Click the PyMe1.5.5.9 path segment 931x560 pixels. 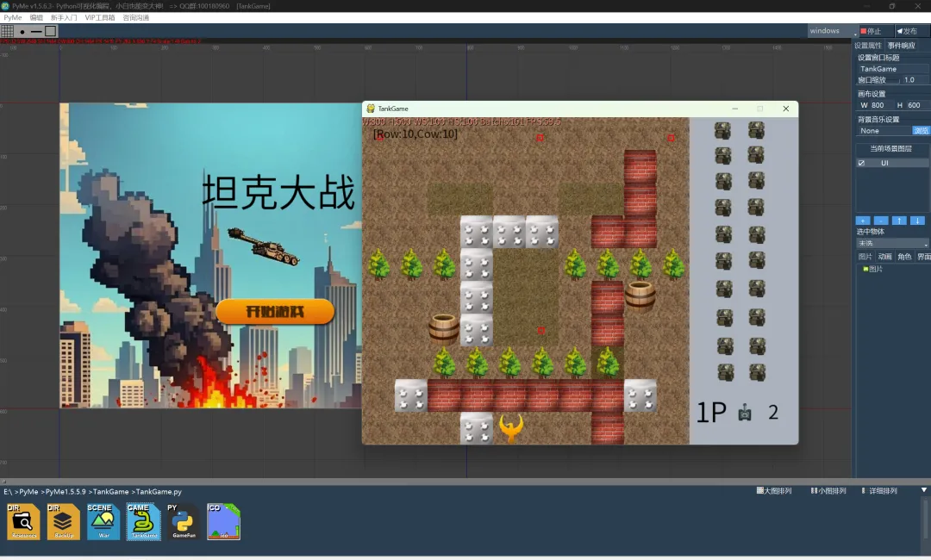point(66,492)
